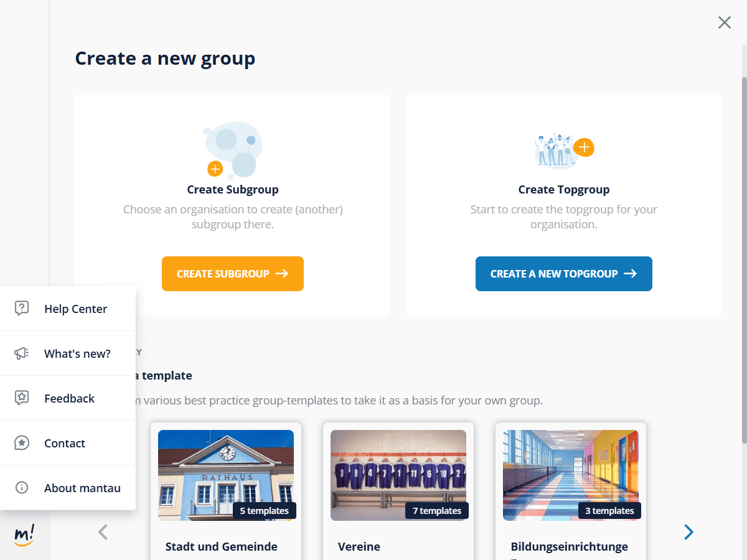Viewport: 747px width, 560px height.
Task: Choose Feedback in the popup menu
Action: (x=68, y=398)
